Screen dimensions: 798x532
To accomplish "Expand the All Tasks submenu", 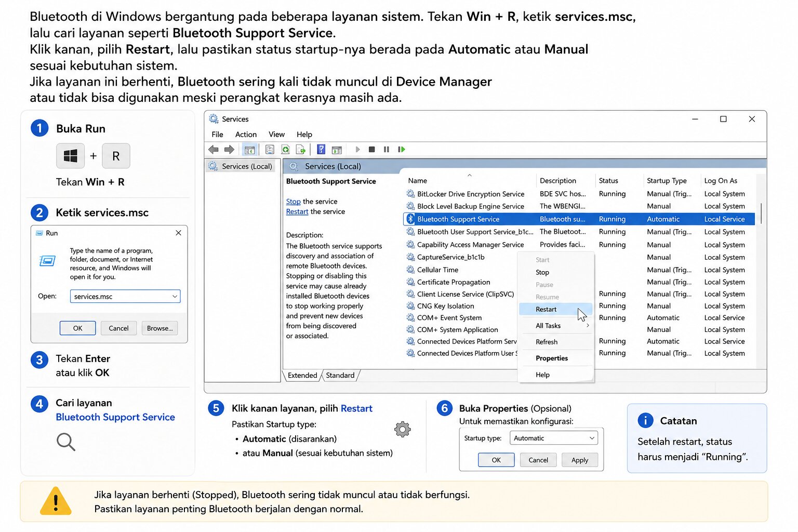I will pos(555,326).
